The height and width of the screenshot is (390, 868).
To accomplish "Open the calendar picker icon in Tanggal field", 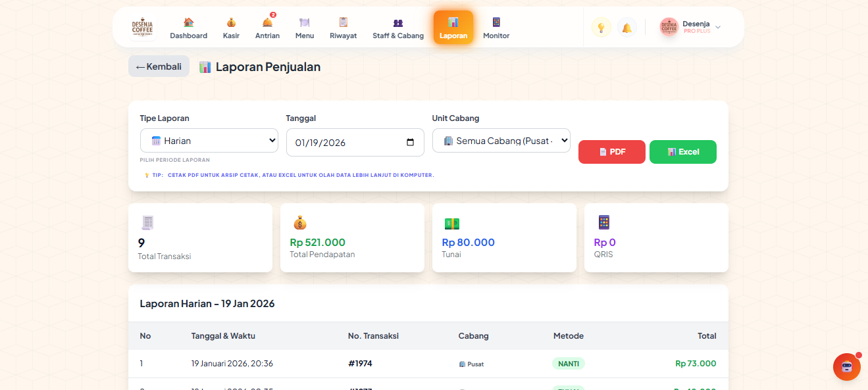I will 411,143.
